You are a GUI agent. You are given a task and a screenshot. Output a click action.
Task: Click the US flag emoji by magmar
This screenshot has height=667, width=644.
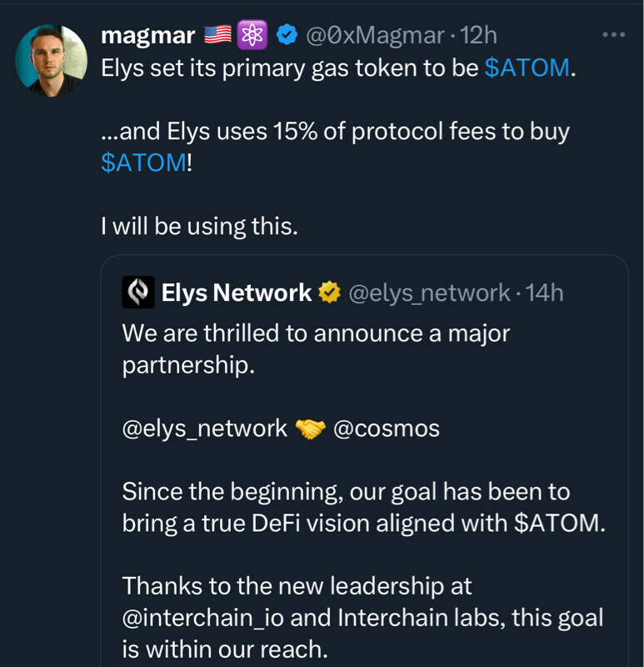tap(217, 35)
